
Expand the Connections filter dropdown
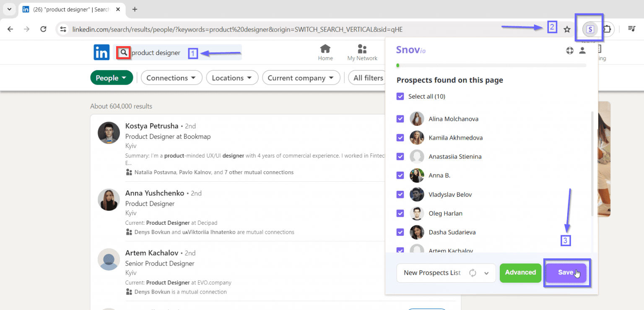[x=171, y=78]
